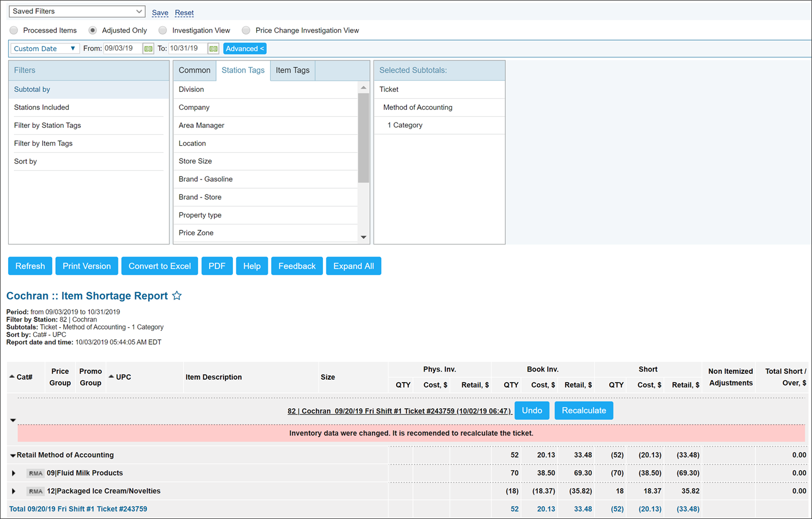Open the To date calendar picker icon

coord(213,49)
